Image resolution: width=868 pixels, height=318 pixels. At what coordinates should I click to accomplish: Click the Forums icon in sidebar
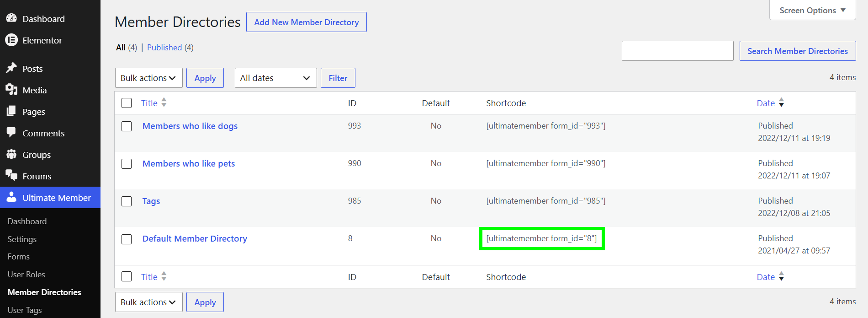pyautogui.click(x=11, y=176)
